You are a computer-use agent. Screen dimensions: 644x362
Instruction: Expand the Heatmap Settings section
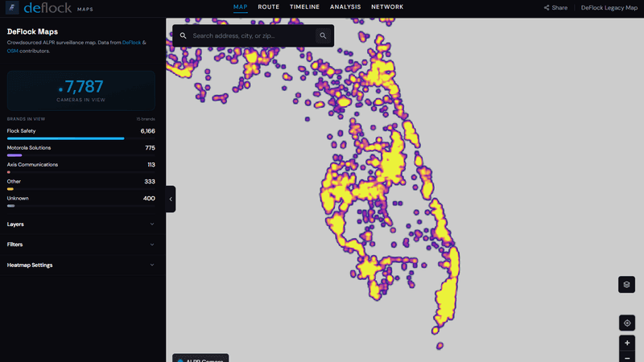click(81, 265)
